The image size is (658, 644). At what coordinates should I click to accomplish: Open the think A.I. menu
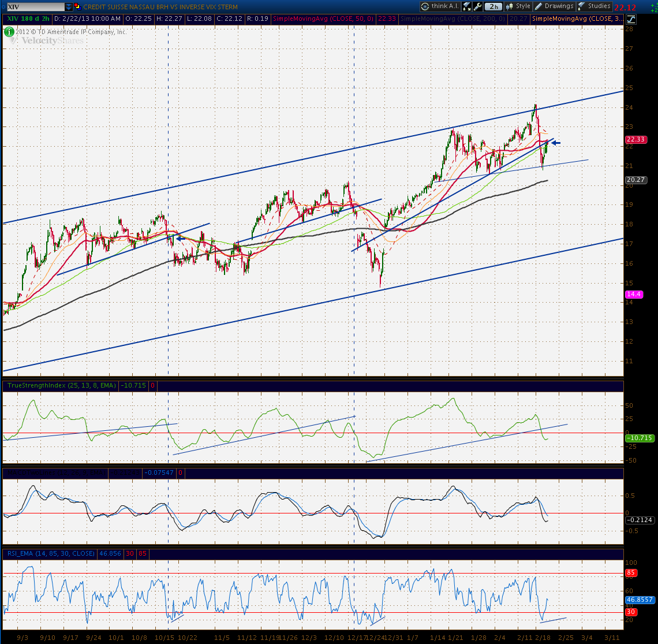[440, 6]
